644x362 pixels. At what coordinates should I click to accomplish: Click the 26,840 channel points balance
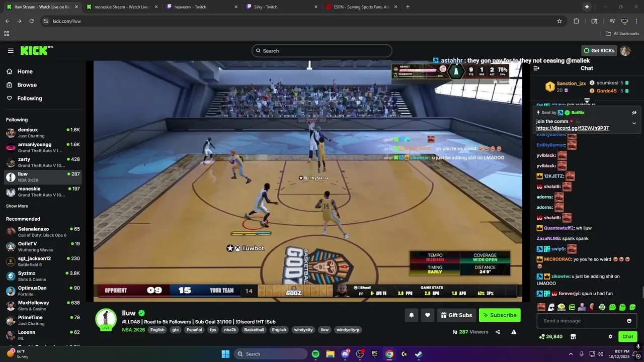[x=550, y=336]
